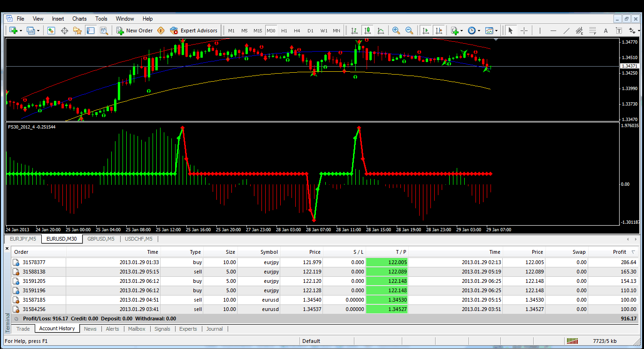Sort history by Type column header
The width and height of the screenshot is (644, 349).
(x=182, y=252)
